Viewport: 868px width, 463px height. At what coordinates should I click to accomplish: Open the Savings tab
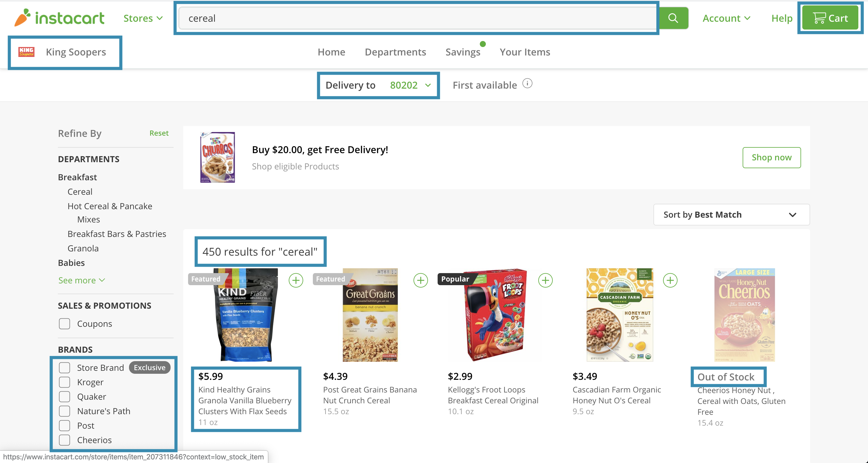coord(463,52)
